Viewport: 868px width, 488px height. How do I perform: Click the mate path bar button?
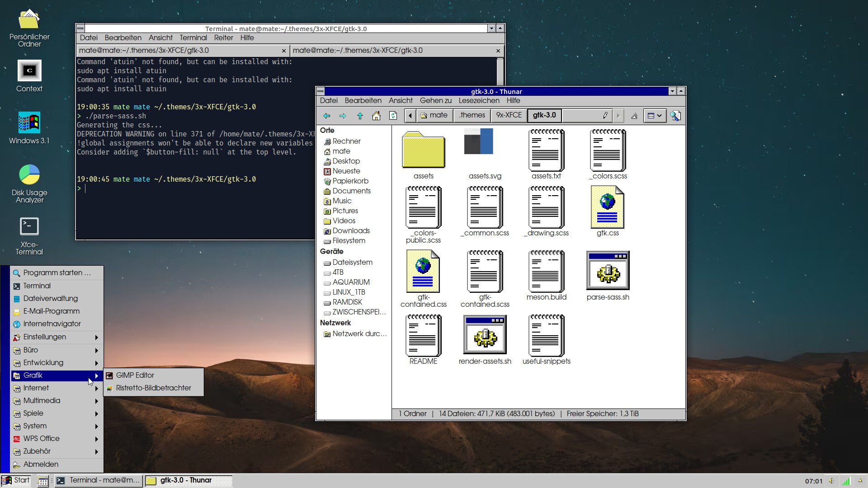point(434,115)
